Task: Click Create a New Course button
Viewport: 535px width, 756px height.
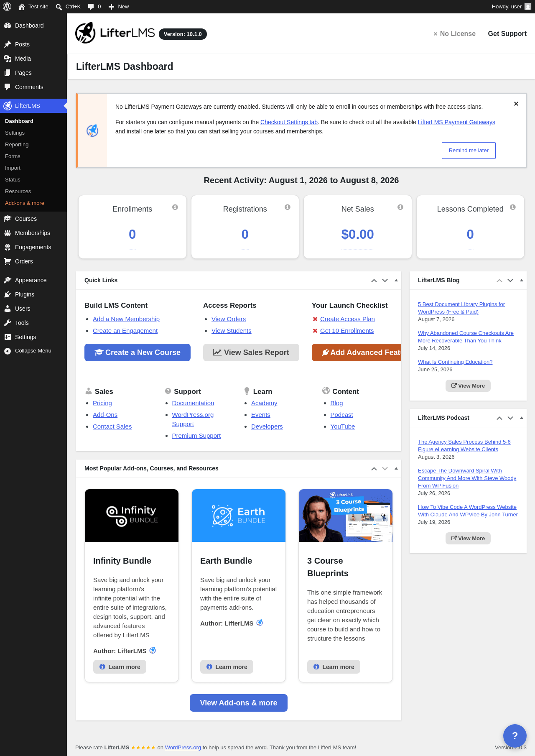Action: tap(138, 352)
